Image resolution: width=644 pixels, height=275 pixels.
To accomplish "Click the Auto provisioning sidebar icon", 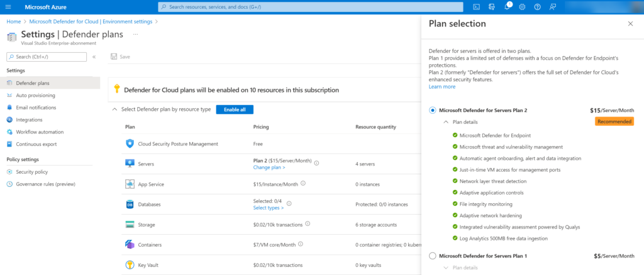I will pyautogui.click(x=9, y=96).
